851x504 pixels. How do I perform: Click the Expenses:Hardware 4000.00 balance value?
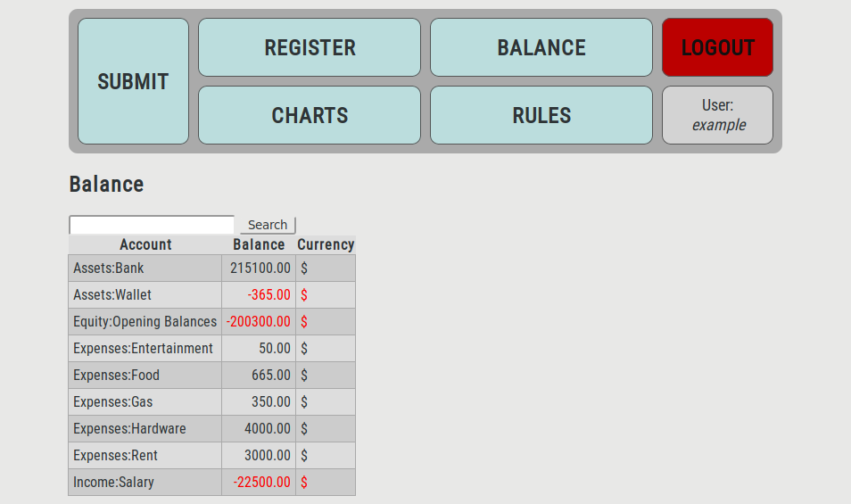[267, 428]
